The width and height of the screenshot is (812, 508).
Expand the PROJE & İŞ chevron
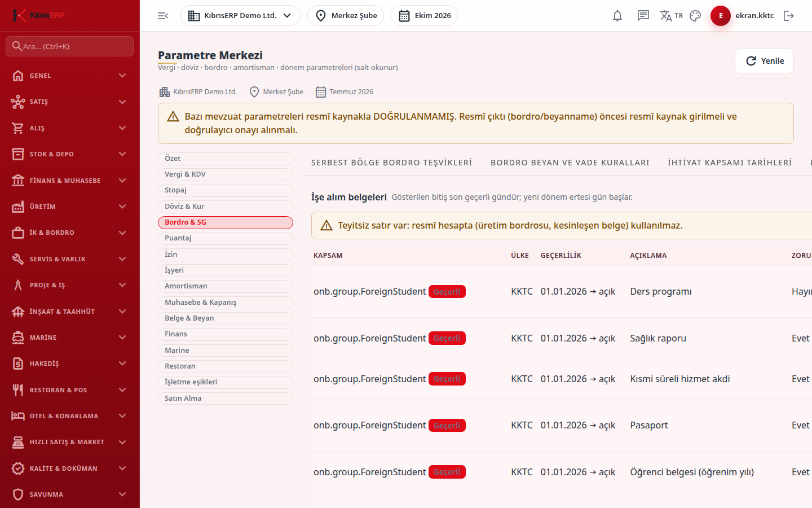pos(122,285)
